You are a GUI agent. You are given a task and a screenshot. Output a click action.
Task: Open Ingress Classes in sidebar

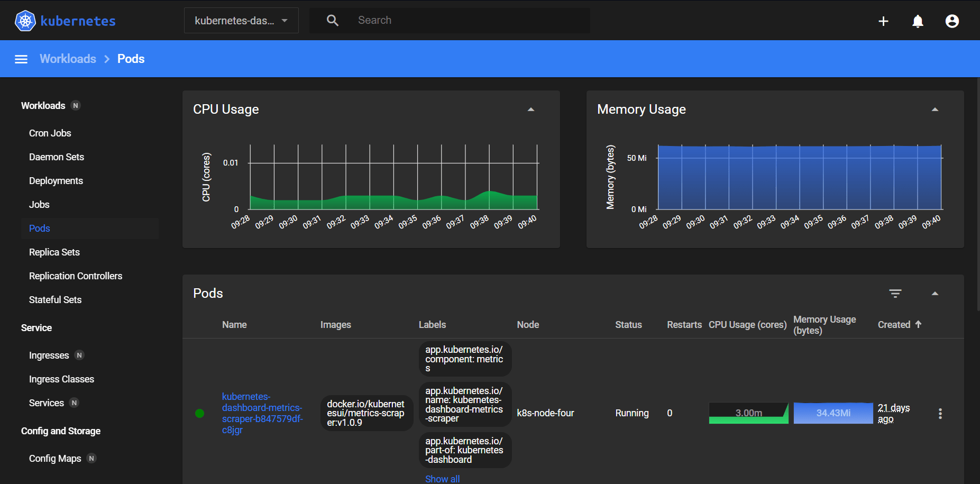(61, 379)
